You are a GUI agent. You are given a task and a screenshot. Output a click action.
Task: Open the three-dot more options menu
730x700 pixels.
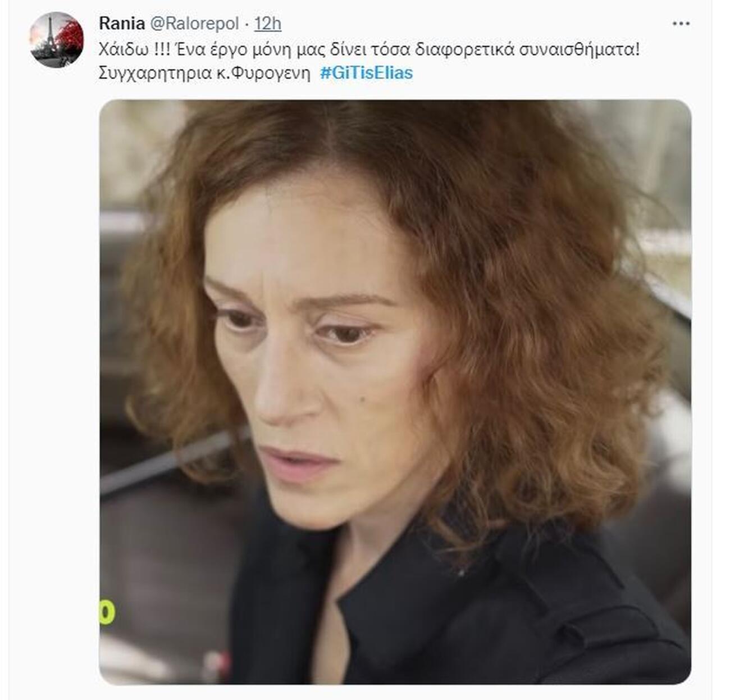681,24
